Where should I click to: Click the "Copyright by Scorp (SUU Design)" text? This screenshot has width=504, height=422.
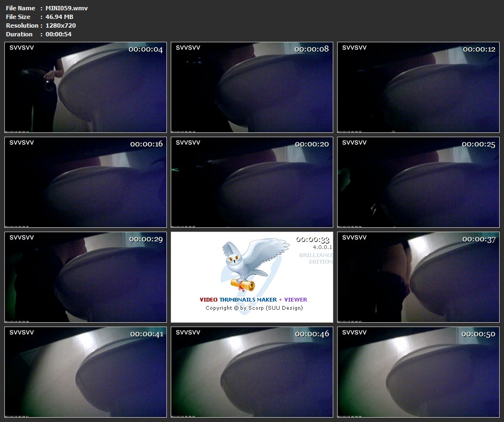254,308
